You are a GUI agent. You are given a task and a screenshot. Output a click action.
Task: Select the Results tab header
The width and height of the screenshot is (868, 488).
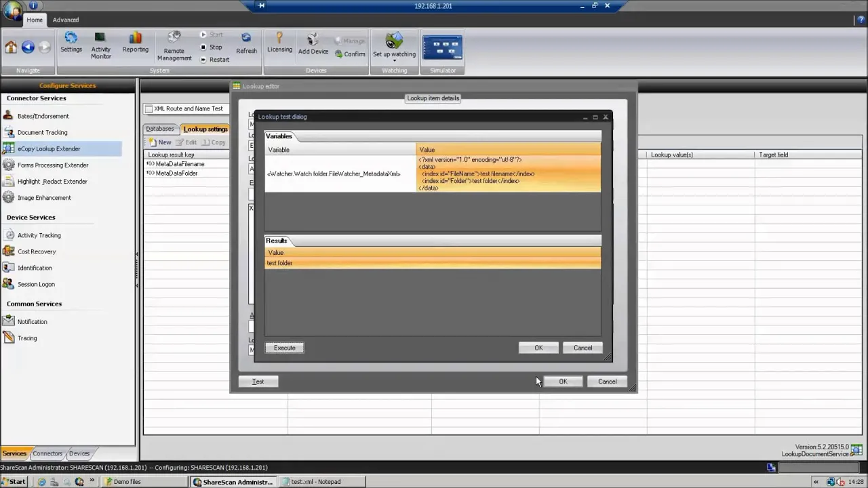276,241
